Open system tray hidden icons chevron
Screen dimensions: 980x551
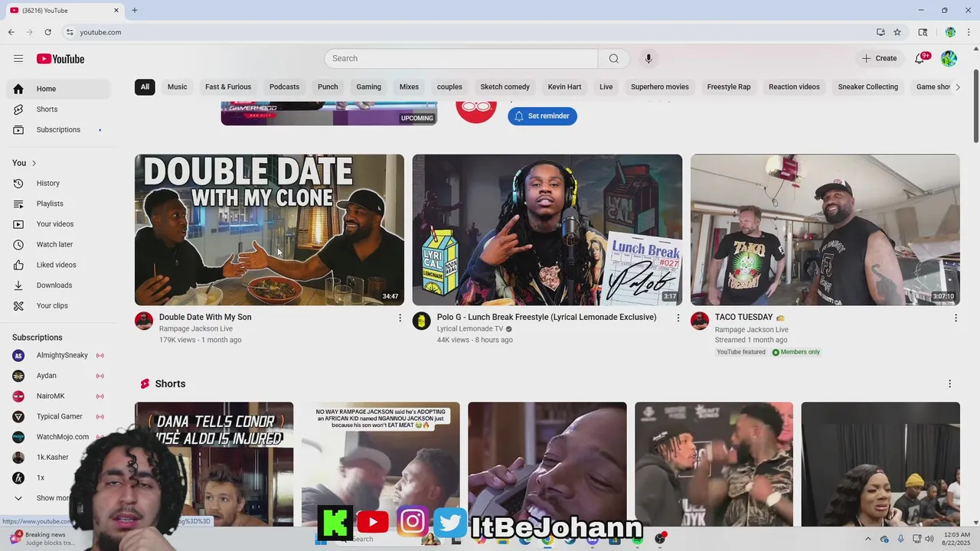tap(867, 539)
